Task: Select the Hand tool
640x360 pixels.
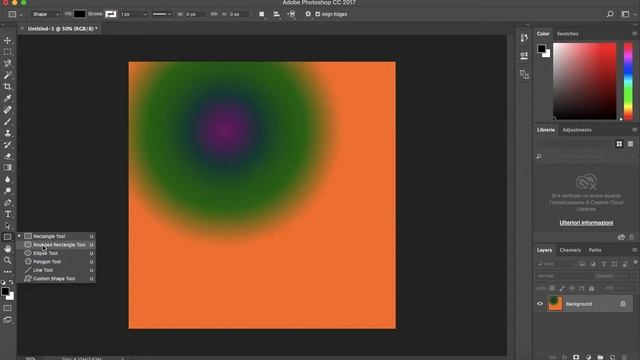Action: (x=7, y=249)
